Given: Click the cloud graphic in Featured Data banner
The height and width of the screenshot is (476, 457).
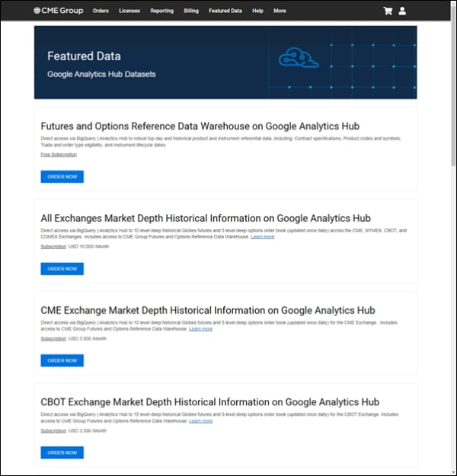Looking at the screenshot, I should 297,58.
